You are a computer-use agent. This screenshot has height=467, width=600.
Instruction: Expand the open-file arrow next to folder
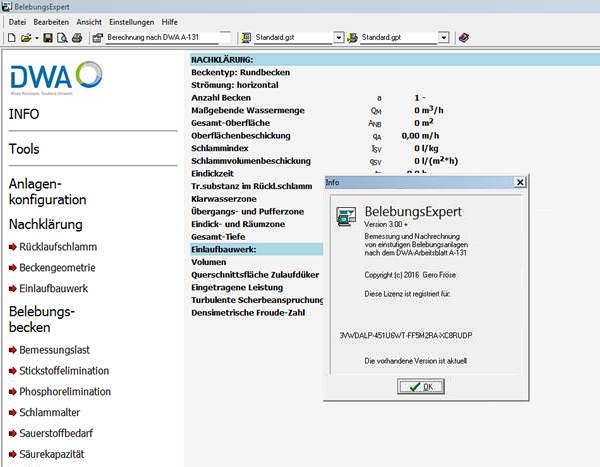[36, 38]
